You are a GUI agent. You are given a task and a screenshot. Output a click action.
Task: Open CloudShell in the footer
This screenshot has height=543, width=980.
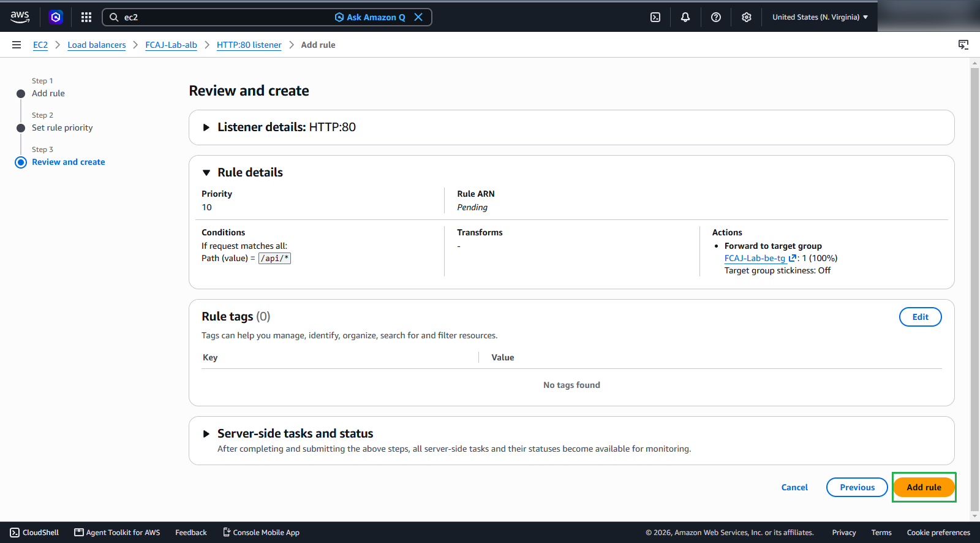click(x=34, y=533)
